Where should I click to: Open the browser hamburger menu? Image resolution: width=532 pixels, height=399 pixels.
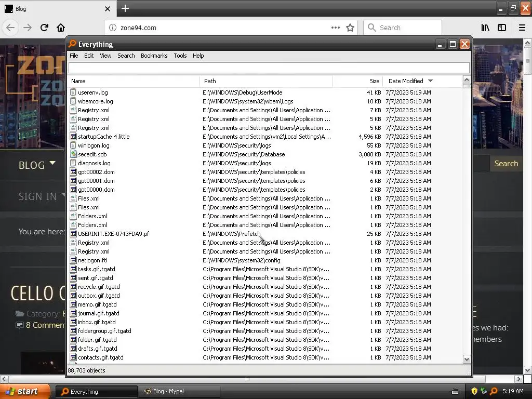522,28
